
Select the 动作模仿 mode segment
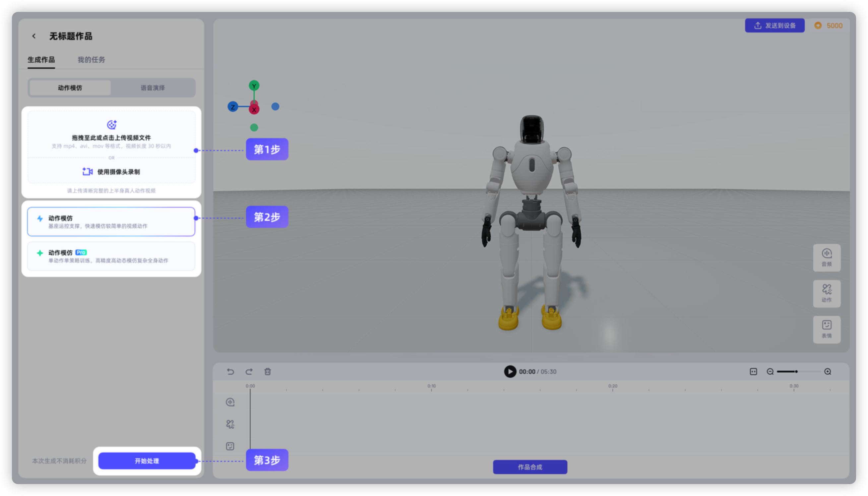[x=70, y=88]
